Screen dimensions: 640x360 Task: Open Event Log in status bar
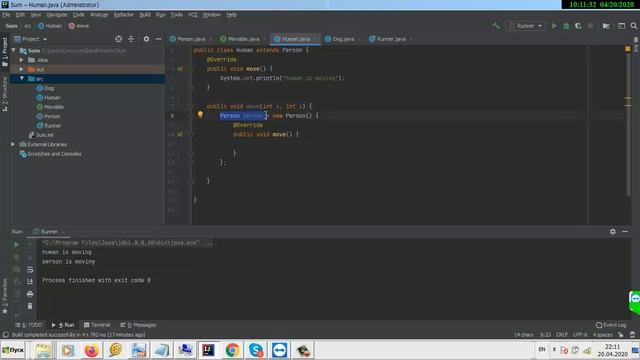[x=611, y=325]
